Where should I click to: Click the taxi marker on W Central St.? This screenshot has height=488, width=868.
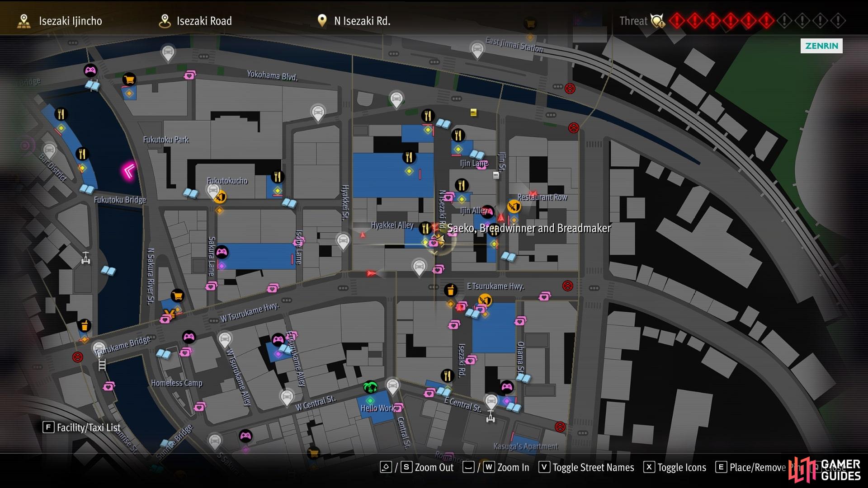tap(286, 398)
